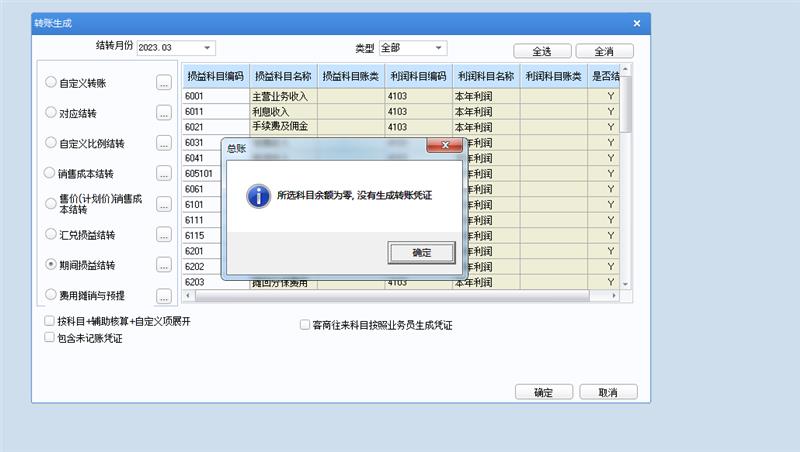Click the ellipsis button beside 自定义转账

[164, 83]
